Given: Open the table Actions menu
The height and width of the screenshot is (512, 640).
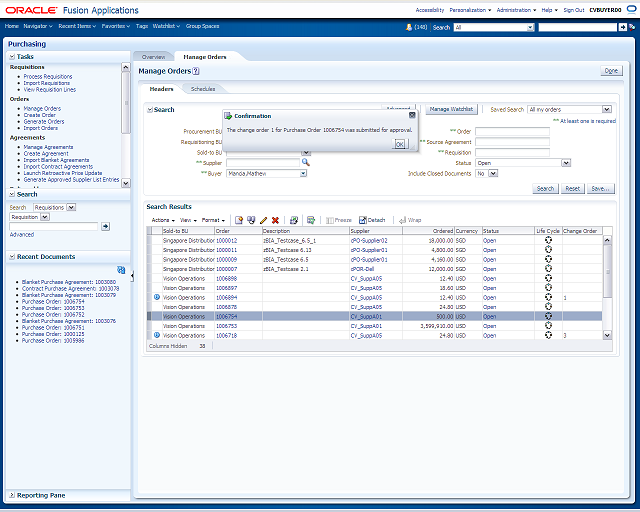Looking at the screenshot, I should click(x=163, y=220).
